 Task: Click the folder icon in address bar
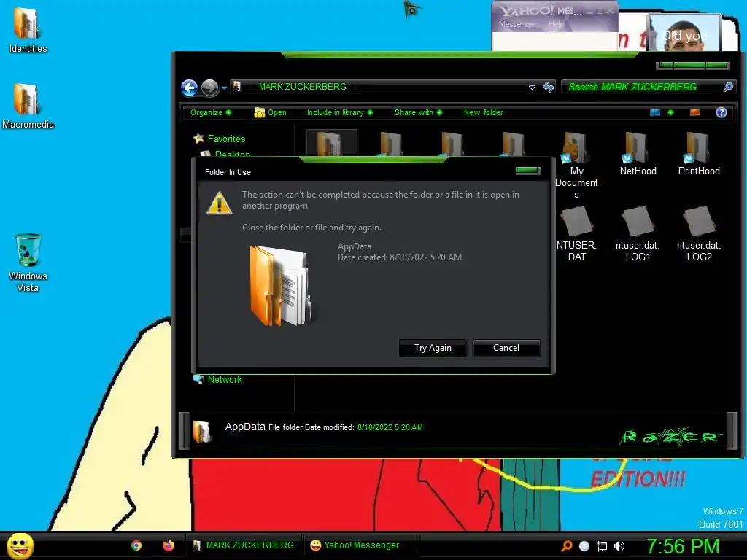[x=237, y=87]
